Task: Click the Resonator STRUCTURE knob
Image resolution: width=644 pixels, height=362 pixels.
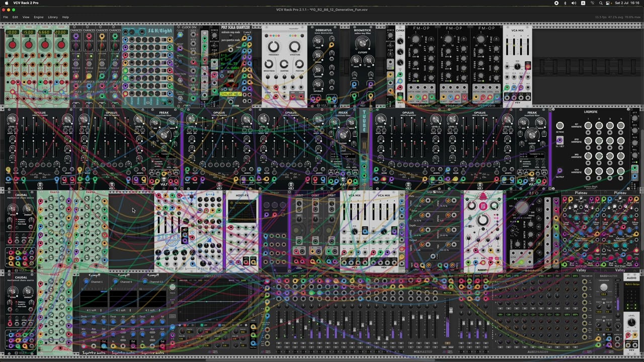Action: (x=295, y=47)
